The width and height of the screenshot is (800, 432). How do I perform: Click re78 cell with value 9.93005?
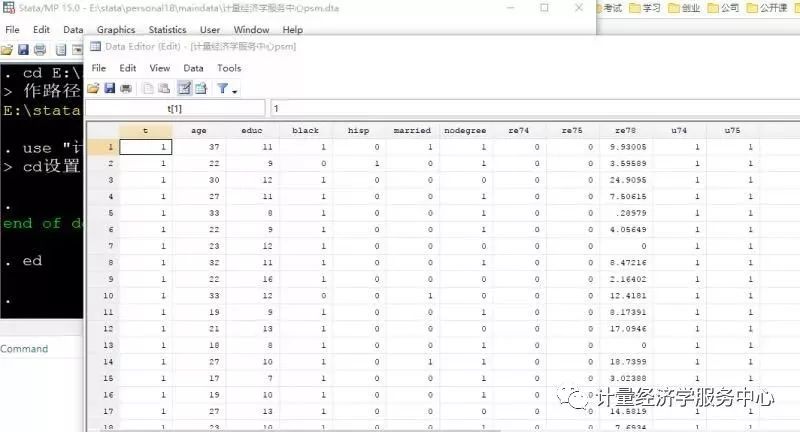(x=626, y=147)
